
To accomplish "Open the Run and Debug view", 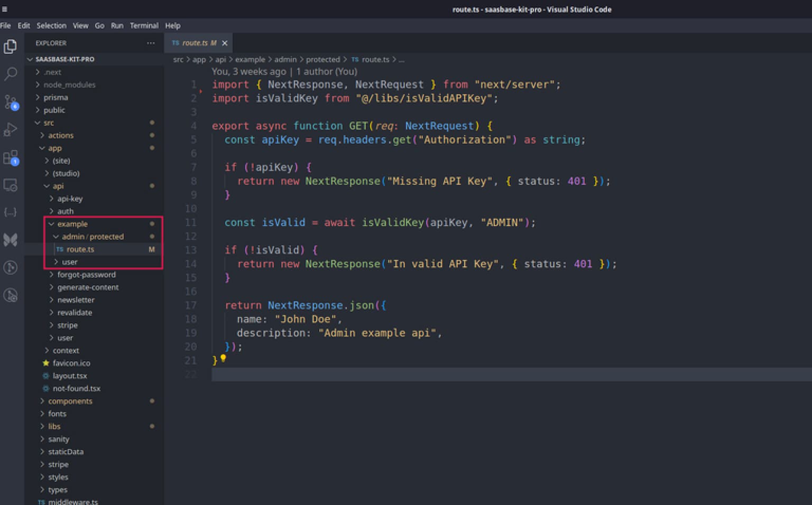I will 10,129.
